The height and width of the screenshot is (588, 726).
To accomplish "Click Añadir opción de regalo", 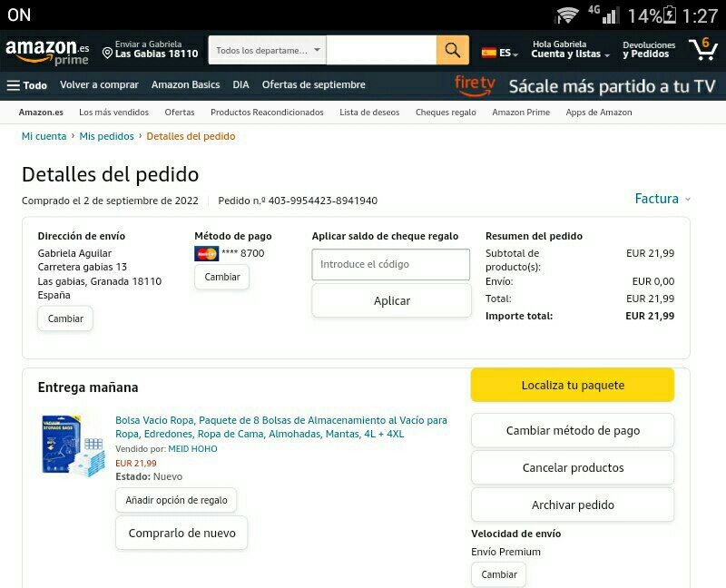I will (176, 500).
